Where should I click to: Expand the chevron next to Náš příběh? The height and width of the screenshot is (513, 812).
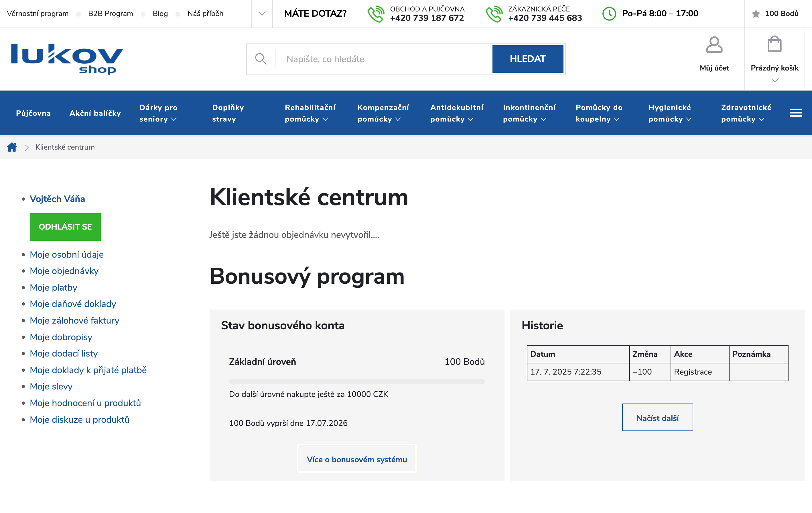(x=262, y=14)
